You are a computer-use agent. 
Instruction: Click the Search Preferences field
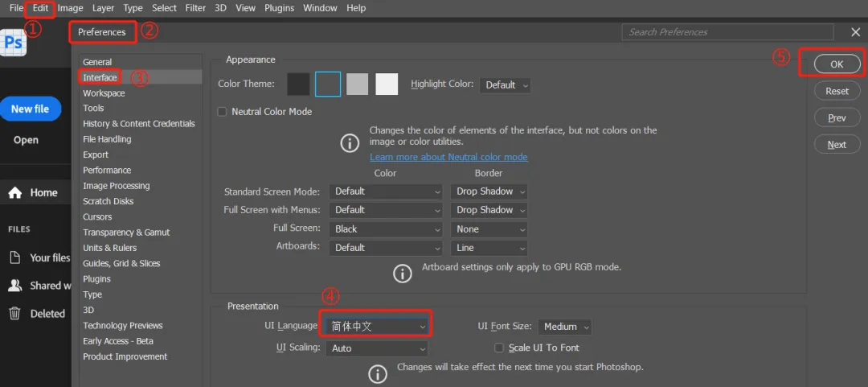tap(728, 32)
